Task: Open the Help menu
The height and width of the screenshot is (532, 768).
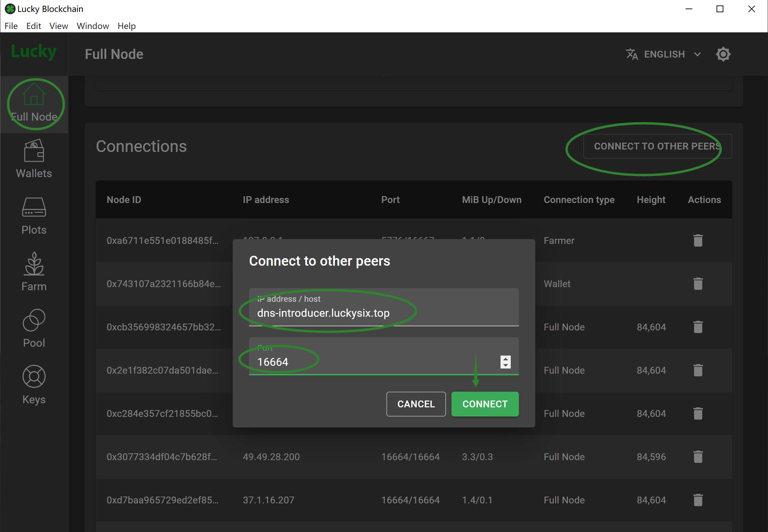Action: (126, 26)
